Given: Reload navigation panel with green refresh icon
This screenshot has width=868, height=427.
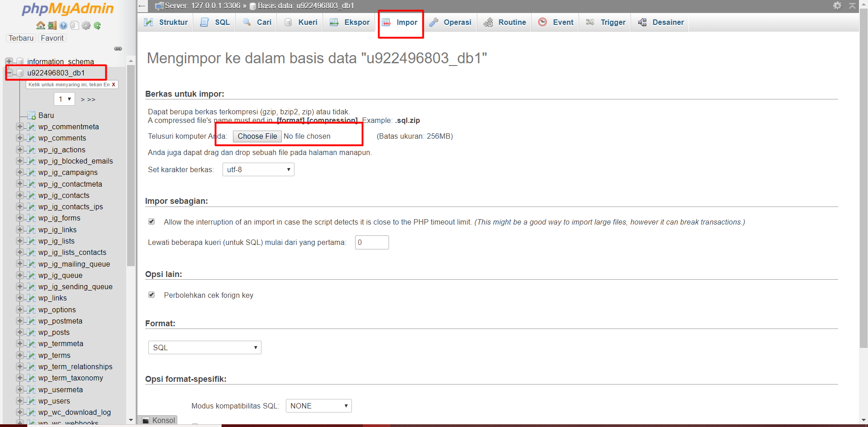Looking at the screenshot, I should [97, 25].
